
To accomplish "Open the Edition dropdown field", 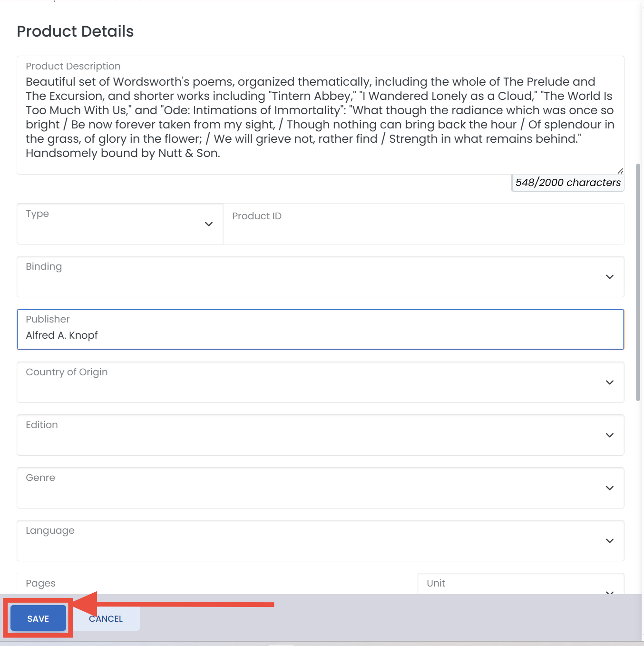I will 321,435.
